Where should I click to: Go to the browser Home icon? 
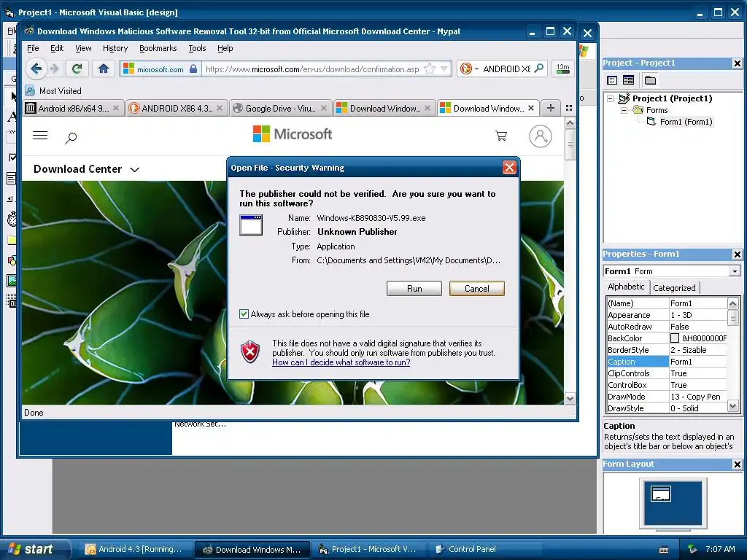pos(104,69)
